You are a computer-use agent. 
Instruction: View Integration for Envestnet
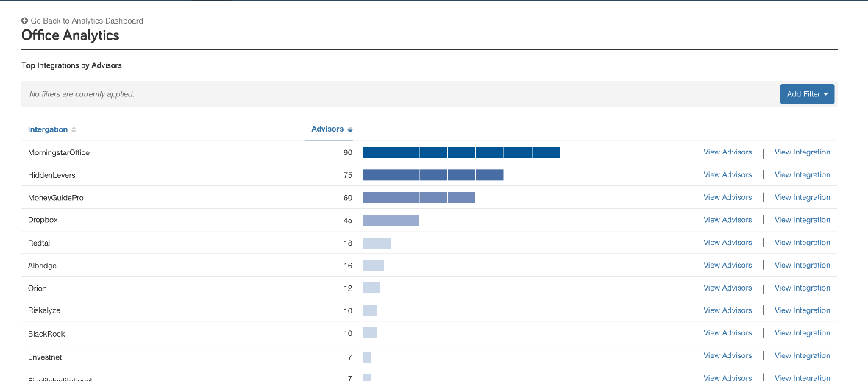[x=802, y=356]
